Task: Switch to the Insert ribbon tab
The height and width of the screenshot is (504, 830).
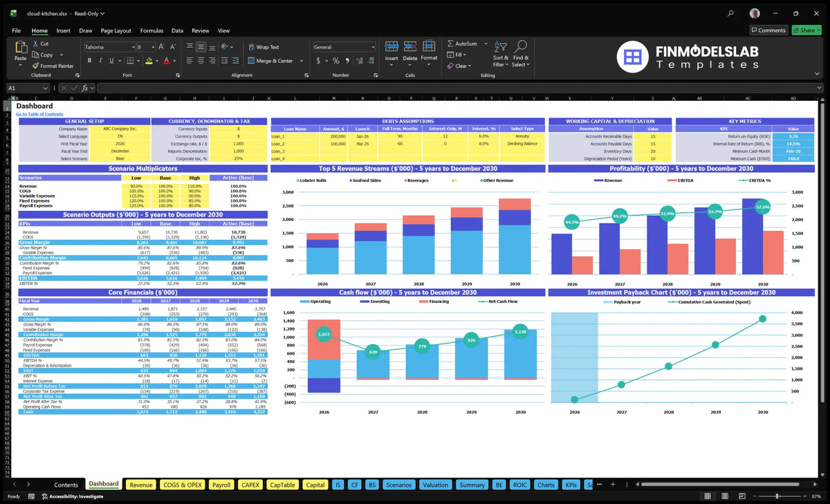Action: point(63,30)
